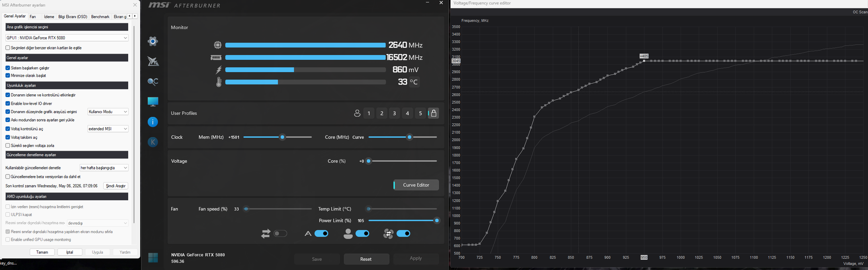The height and width of the screenshot is (270, 868).
Task: Open the Kullanıcı Modu dropdown
Action: click(x=108, y=112)
